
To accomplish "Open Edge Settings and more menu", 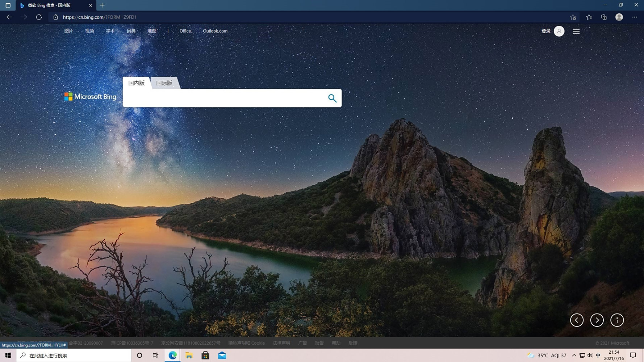I will (x=634, y=17).
